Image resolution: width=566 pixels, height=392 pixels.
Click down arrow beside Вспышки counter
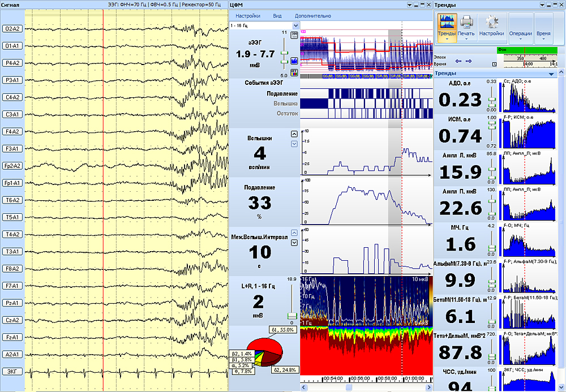294,144
